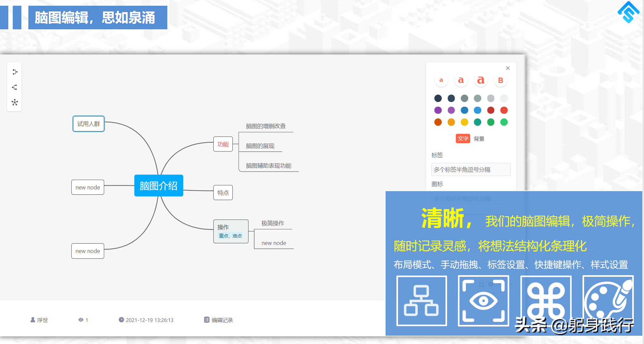Switch to the 文字 color tab
Screen dimensions: 644x344
pos(463,139)
